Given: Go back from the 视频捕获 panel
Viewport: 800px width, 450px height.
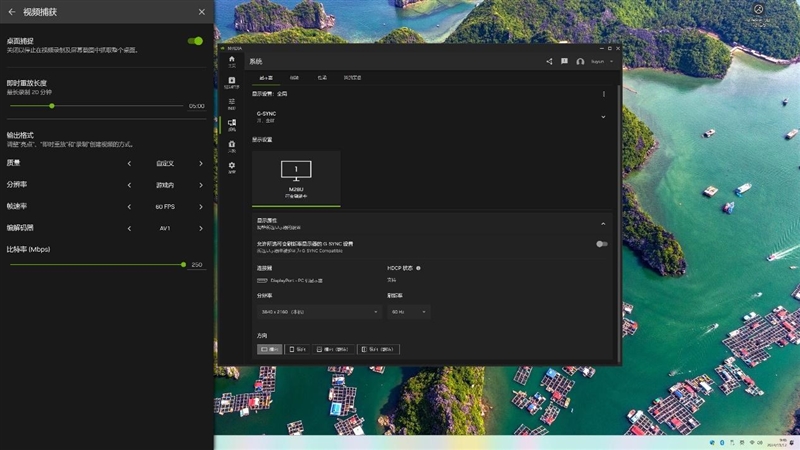Looking at the screenshot, I should [x=11, y=12].
